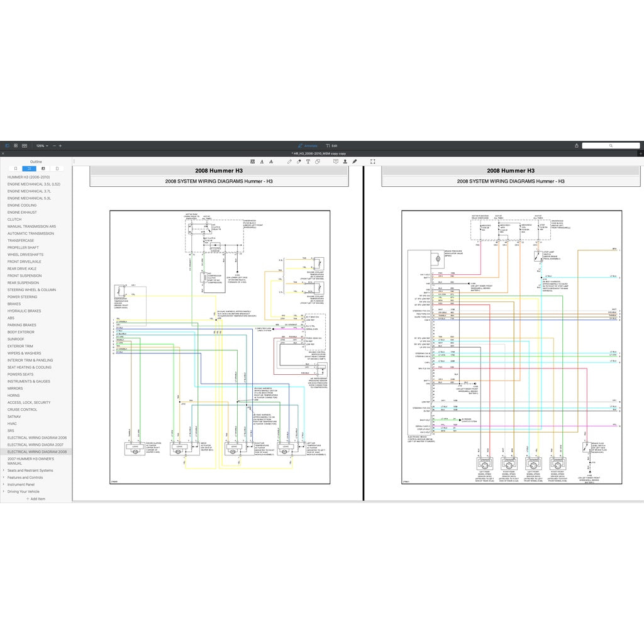
Task: Expand the Instrument Panel outline item
Action: tap(3, 485)
